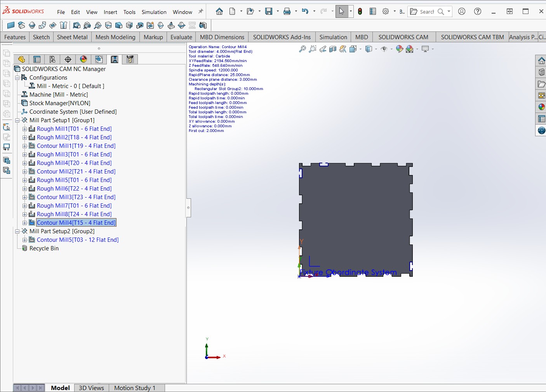Open Design Library in the task pane
Image resolution: width=546 pixels, height=392 pixels.
tap(541, 72)
